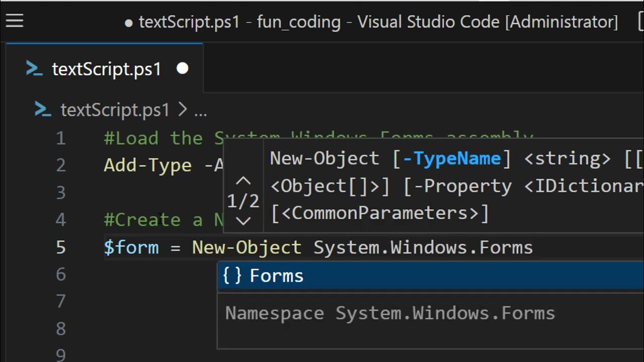The height and width of the screenshot is (362, 644).
Task: Click line number 1 in the gutter
Action: coord(61,138)
